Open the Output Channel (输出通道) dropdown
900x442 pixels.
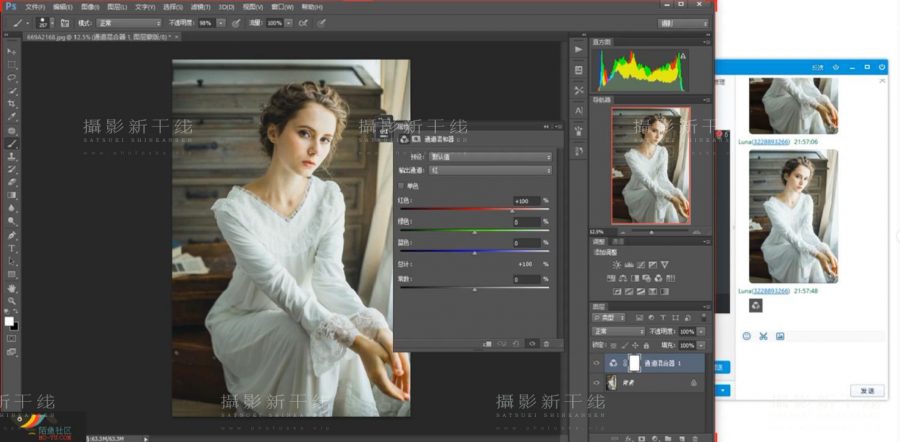tap(491, 170)
